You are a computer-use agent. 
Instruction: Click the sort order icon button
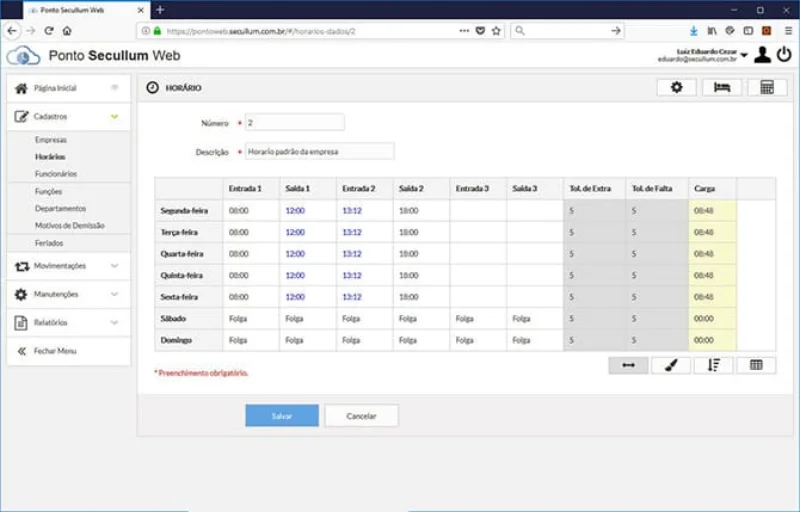(713, 365)
